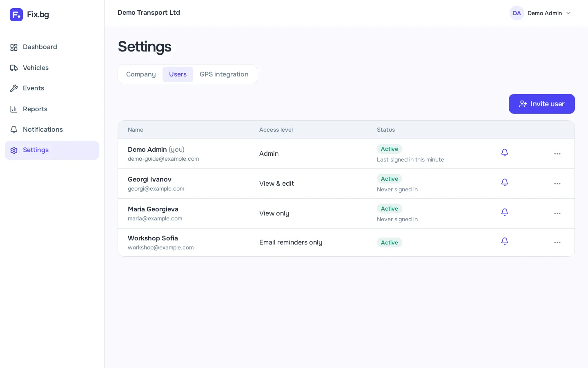Open more options for Workshop Sofia row
The width and height of the screenshot is (588, 368).
557,242
